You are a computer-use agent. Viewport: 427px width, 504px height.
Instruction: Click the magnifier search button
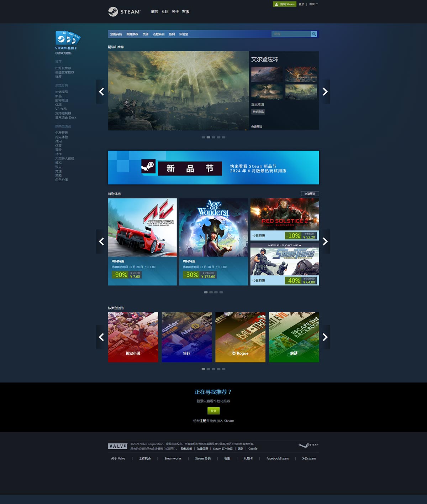tap(314, 34)
